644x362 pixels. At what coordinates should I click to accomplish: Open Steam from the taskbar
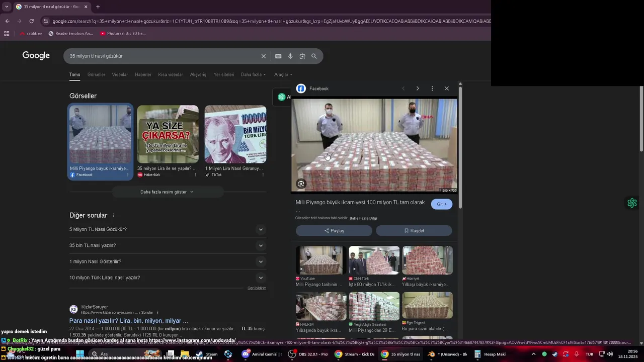click(x=207, y=354)
